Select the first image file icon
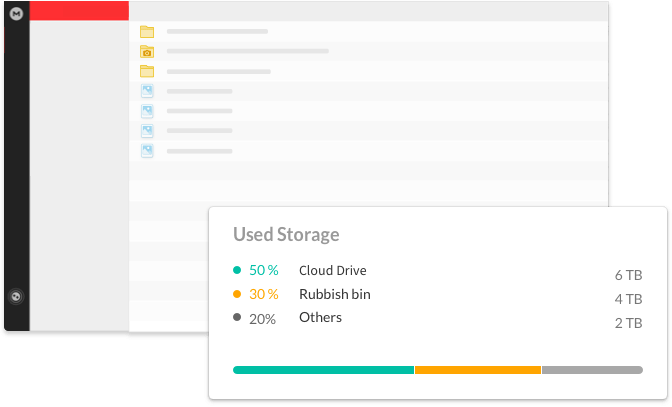 [x=147, y=91]
